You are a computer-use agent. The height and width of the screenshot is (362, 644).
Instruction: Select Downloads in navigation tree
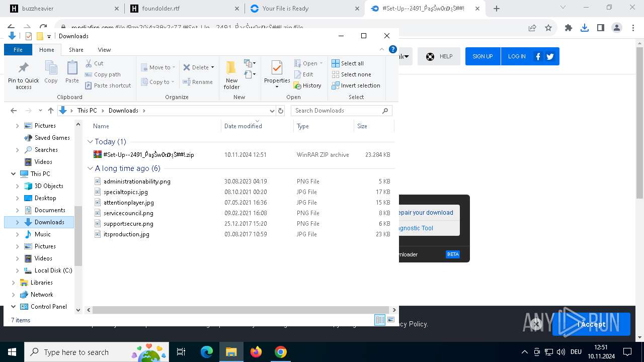49,222
